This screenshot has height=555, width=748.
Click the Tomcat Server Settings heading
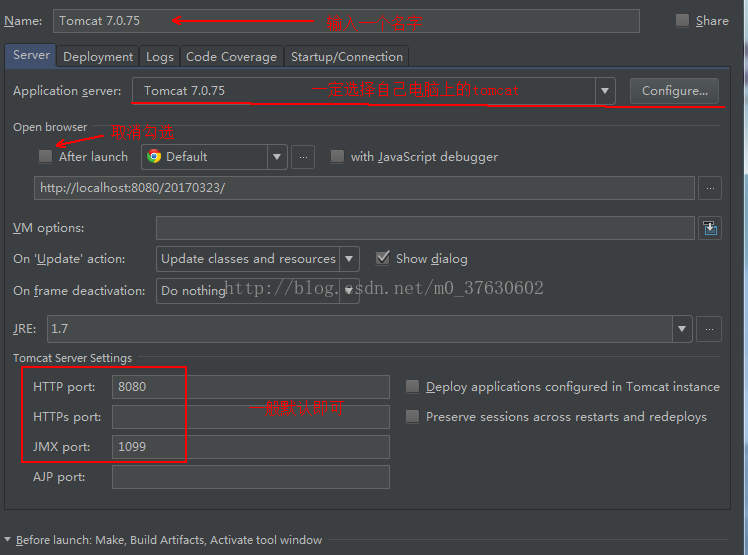coord(73,358)
